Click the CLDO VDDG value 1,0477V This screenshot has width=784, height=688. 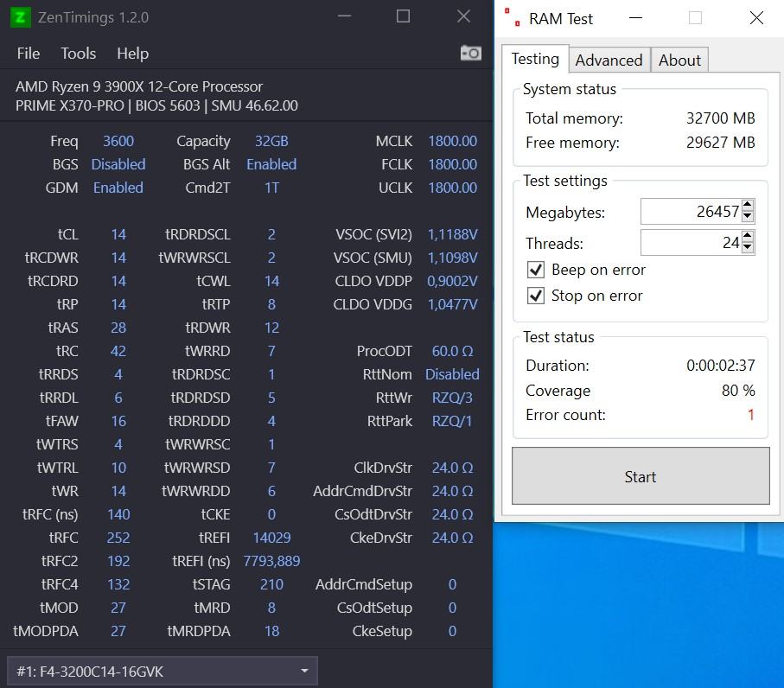452,304
